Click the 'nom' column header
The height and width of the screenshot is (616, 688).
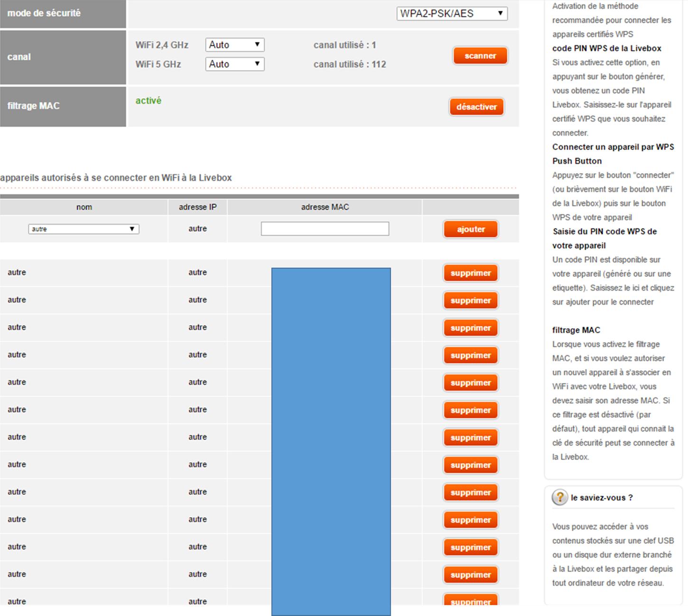pyautogui.click(x=84, y=207)
